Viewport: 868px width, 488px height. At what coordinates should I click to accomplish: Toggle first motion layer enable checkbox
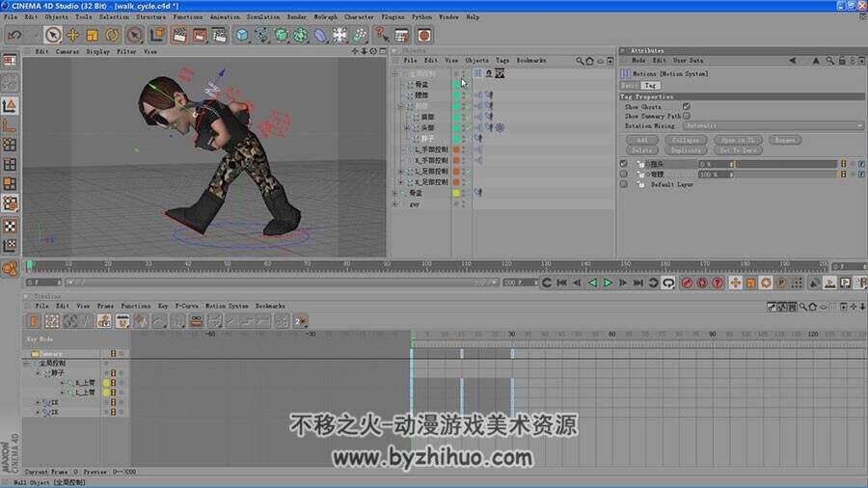pyautogui.click(x=624, y=164)
